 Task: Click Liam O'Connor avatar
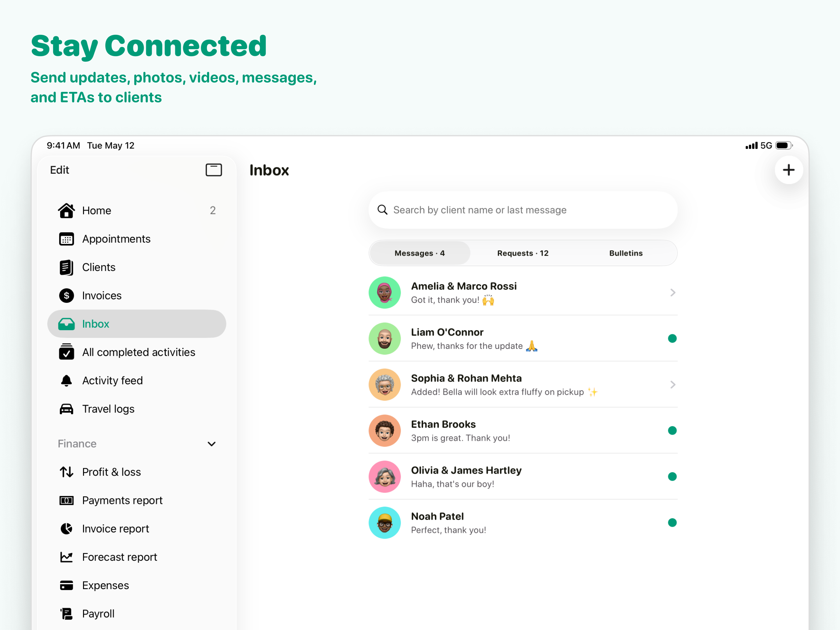tap(385, 339)
